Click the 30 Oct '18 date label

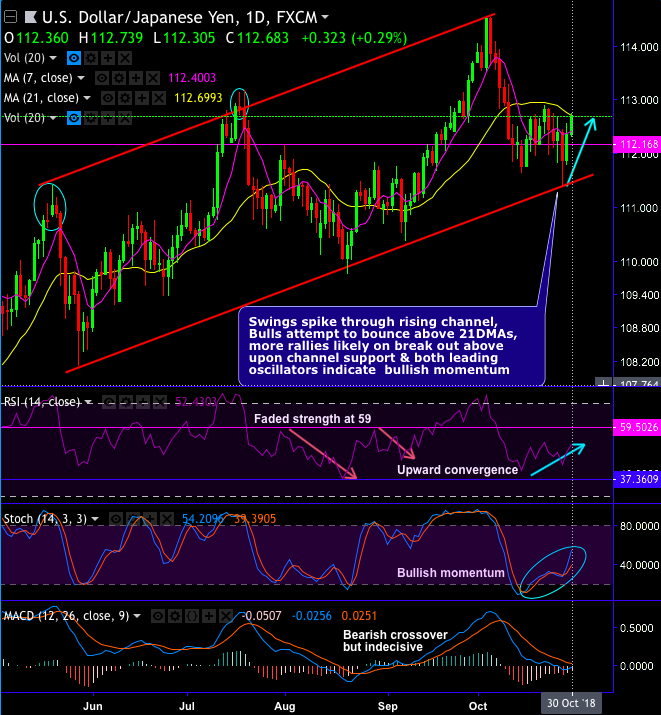(571, 703)
